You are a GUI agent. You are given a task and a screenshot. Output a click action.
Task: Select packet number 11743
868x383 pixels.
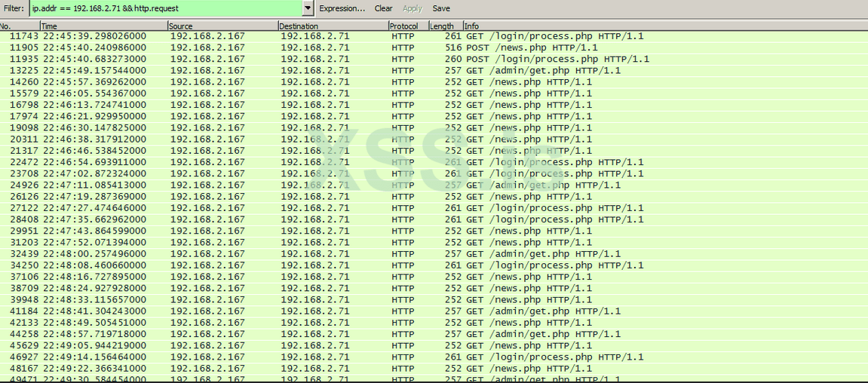point(434,36)
